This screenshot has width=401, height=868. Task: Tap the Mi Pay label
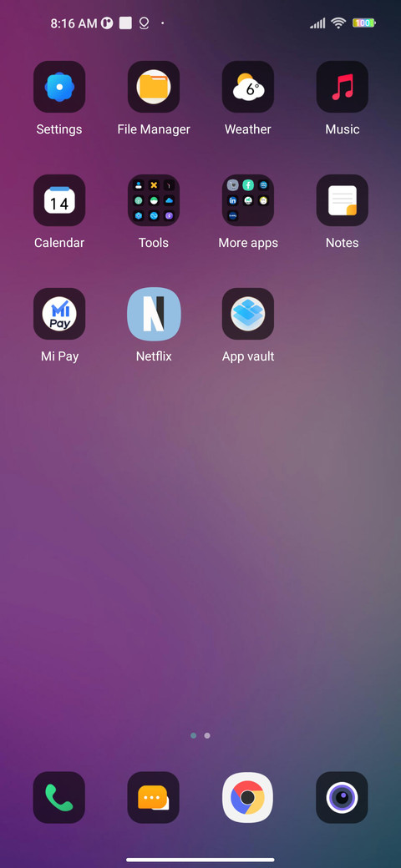59,356
